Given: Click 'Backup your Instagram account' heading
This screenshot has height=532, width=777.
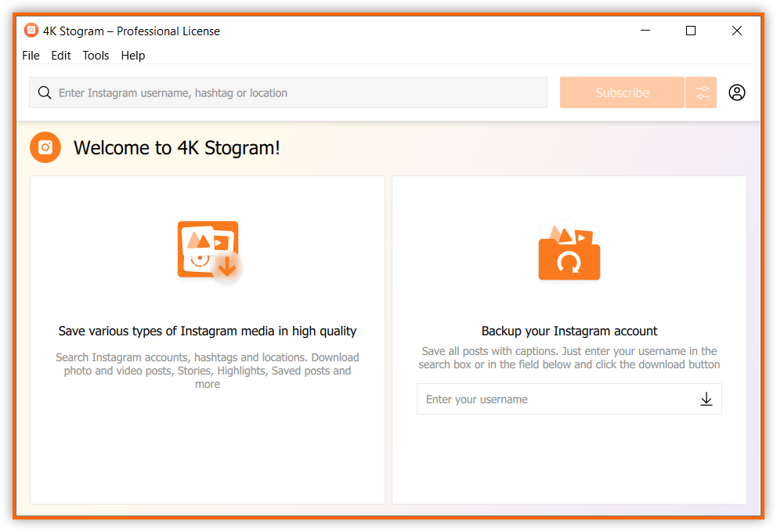Looking at the screenshot, I should point(569,331).
